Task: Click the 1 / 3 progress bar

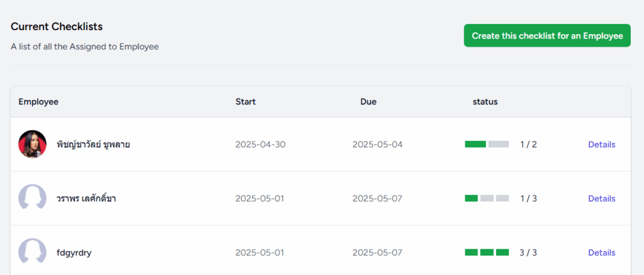Action: (x=487, y=198)
